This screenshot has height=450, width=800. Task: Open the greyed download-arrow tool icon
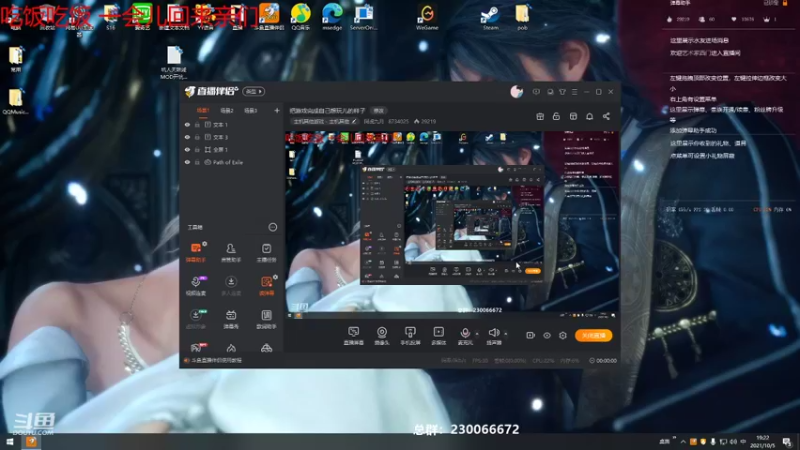point(231,286)
